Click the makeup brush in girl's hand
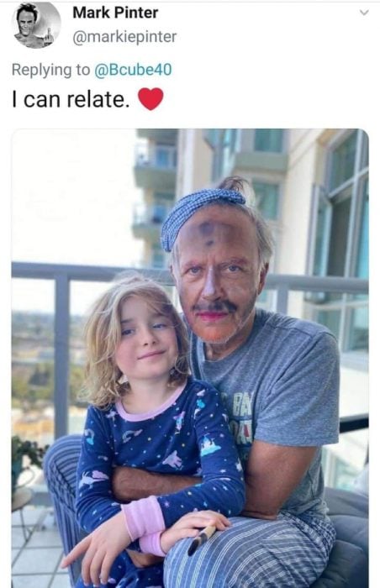The image size is (380, 588). point(201,540)
